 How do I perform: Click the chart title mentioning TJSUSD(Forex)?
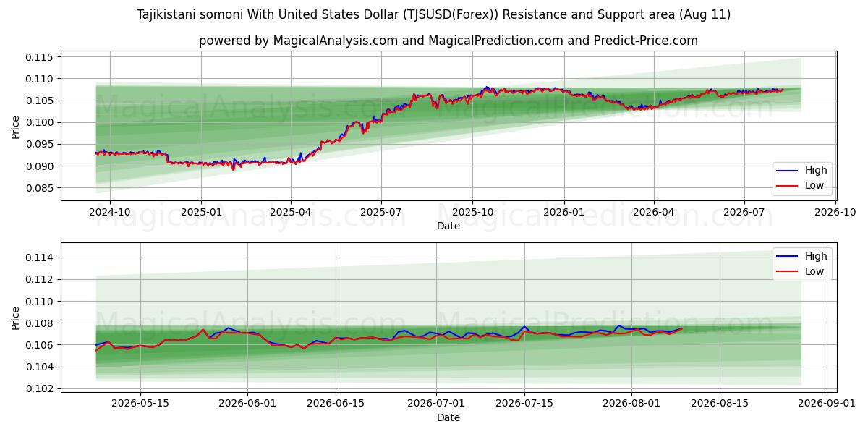click(433, 14)
